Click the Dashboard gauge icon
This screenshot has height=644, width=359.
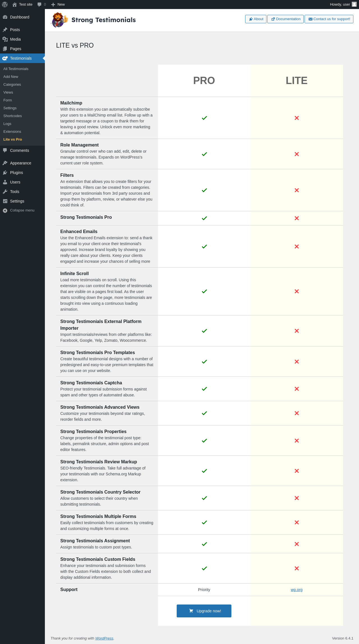[x=5, y=17]
